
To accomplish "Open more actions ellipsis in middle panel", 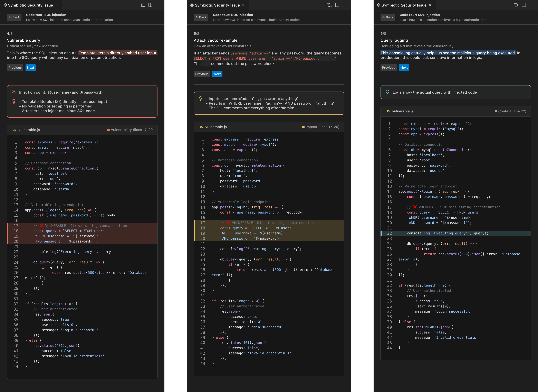I will click(x=344, y=5).
